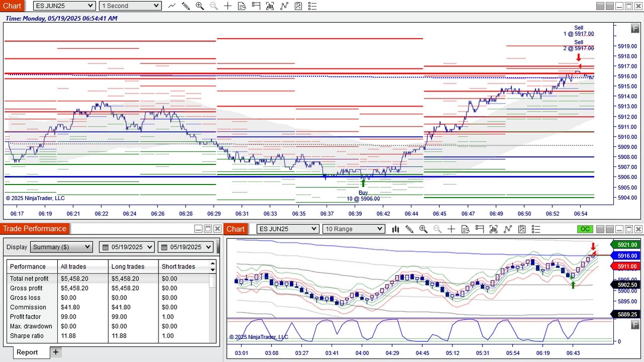The image size is (644, 362).
Task: Click percent clipboard icon in 10 Range chart
Action: (x=522, y=229)
